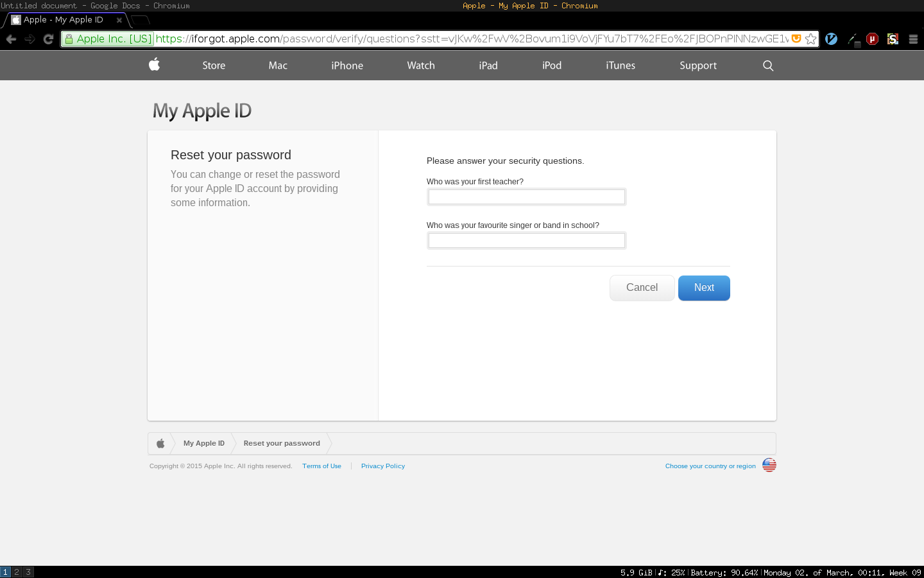Open the Mac menu item
Image resolution: width=924 pixels, height=578 pixels.
pyautogui.click(x=278, y=66)
